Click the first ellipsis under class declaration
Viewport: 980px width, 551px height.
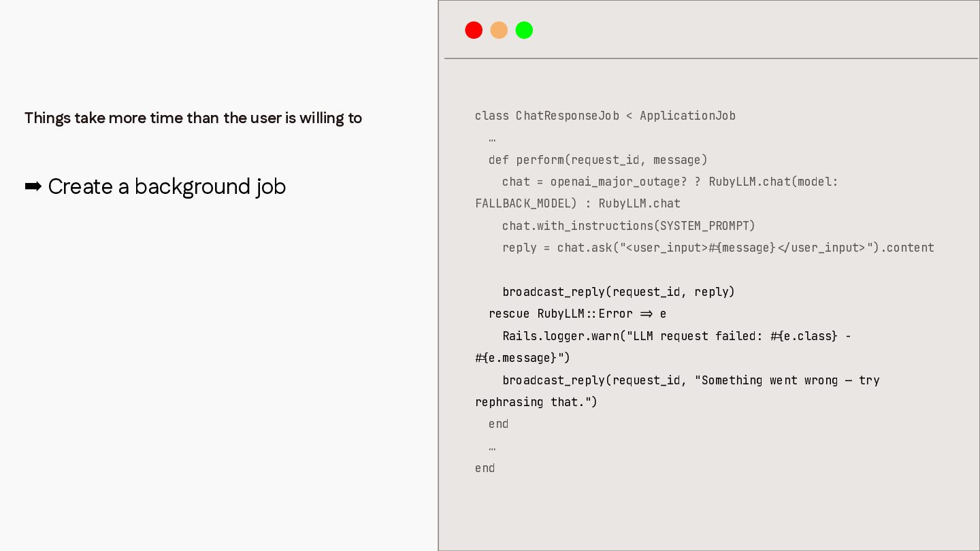(x=492, y=139)
